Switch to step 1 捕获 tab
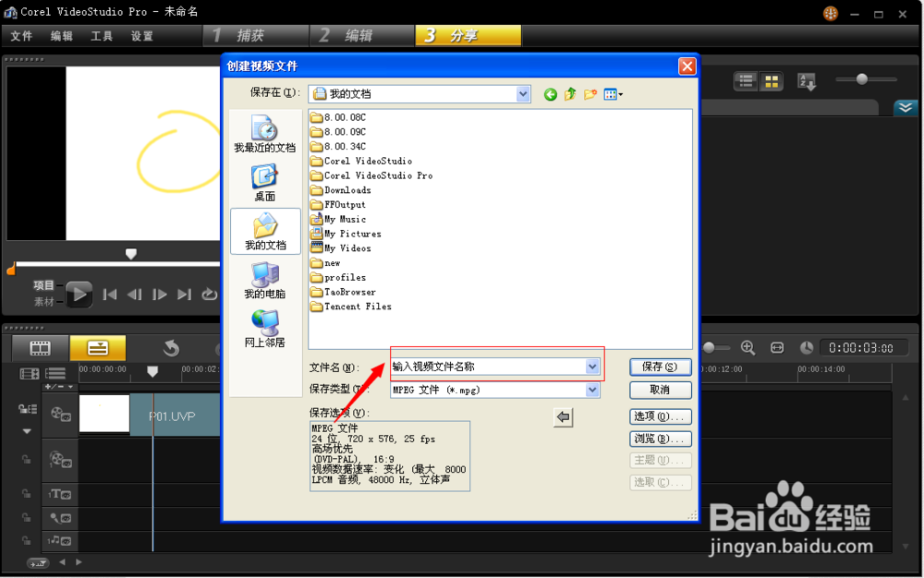Screen dimensions: 924x578 click(x=256, y=35)
